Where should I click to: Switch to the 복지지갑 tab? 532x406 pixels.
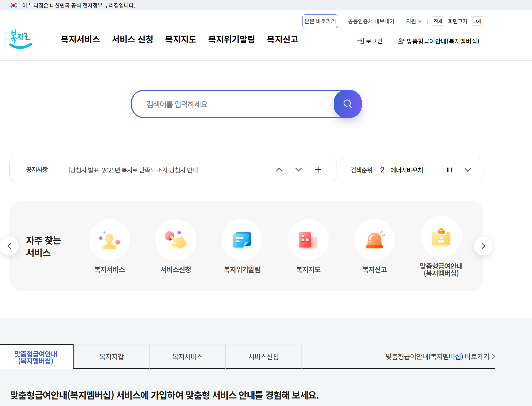[x=111, y=357]
